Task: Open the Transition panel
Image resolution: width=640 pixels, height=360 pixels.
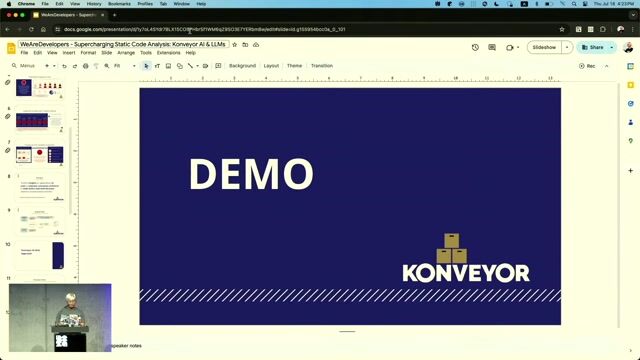Action: (322, 66)
